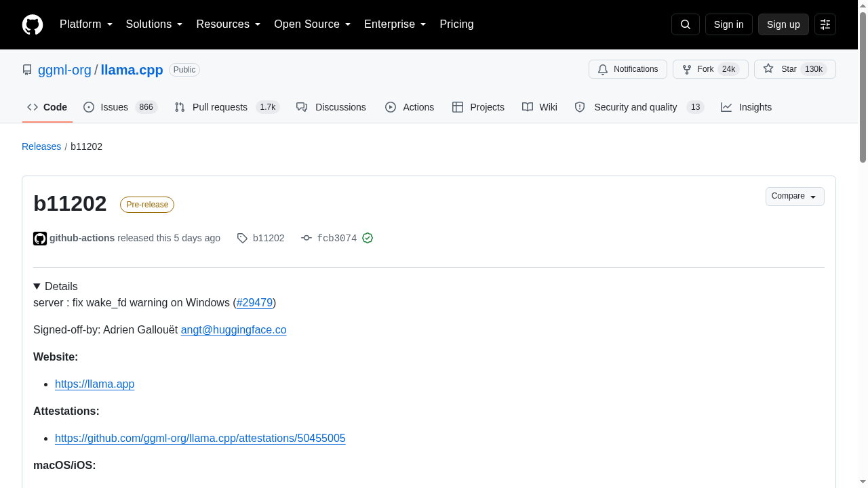Screen dimensions: 868x488
Task: Expand the Resources menu
Action: 229,24
